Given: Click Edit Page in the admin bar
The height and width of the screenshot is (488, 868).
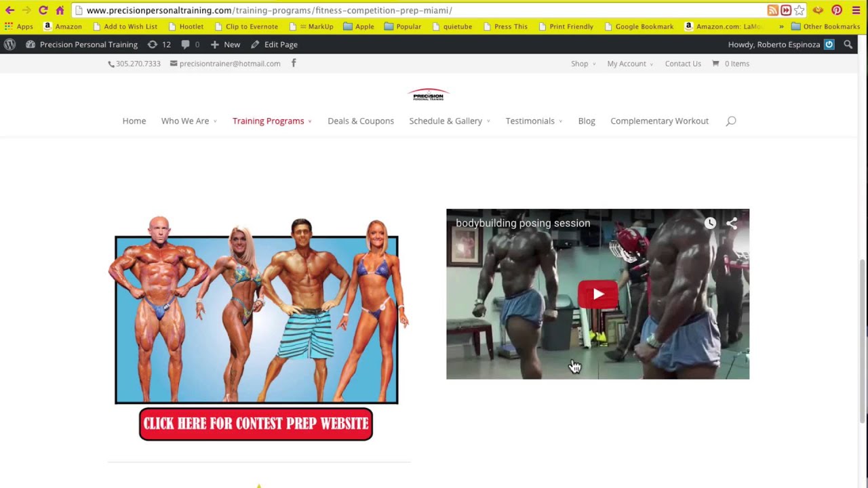Looking at the screenshot, I should pyautogui.click(x=274, y=44).
